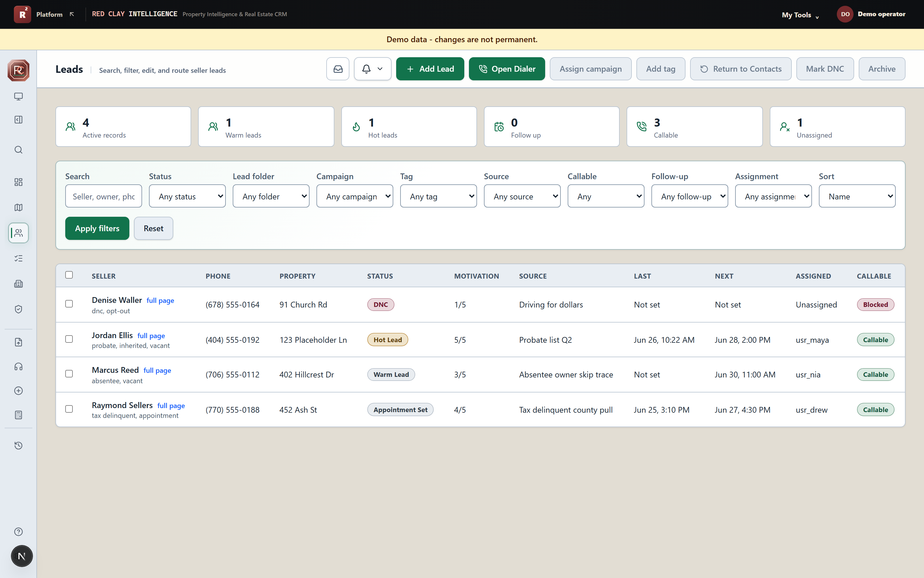Open the headset dialer sidebar icon
Viewport: 924px width, 578px height.
point(18,367)
